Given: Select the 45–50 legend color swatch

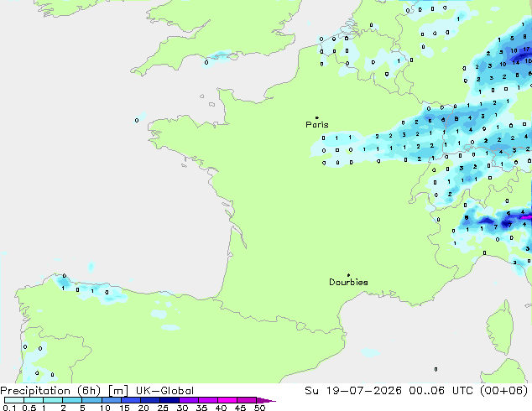Looking at the screenshot, I should click(247, 400).
